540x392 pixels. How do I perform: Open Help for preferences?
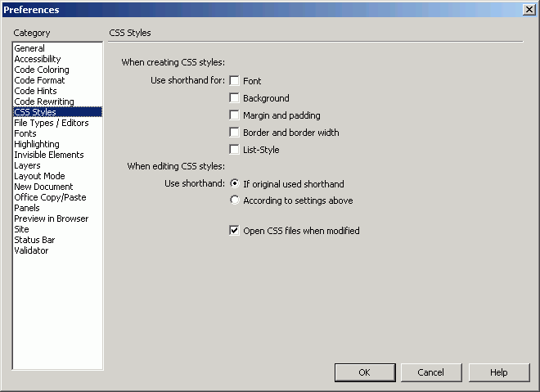click(498, 372)
